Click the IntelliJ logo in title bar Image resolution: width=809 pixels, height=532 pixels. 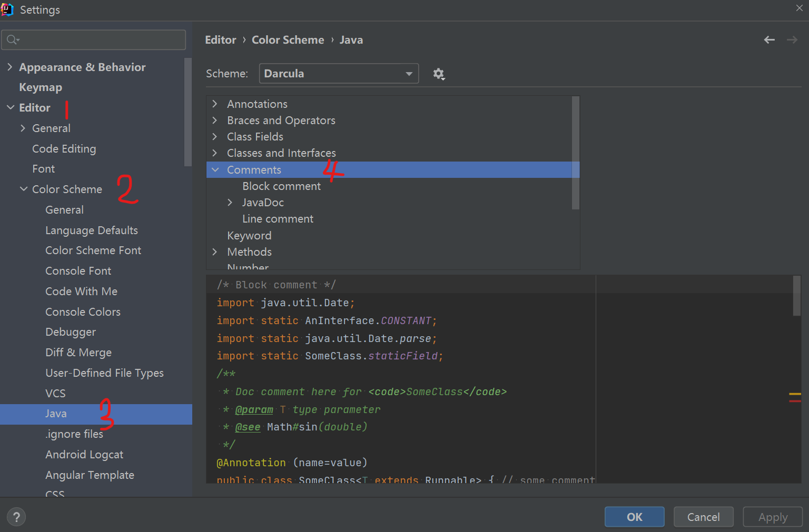click(x=7, y=9)
